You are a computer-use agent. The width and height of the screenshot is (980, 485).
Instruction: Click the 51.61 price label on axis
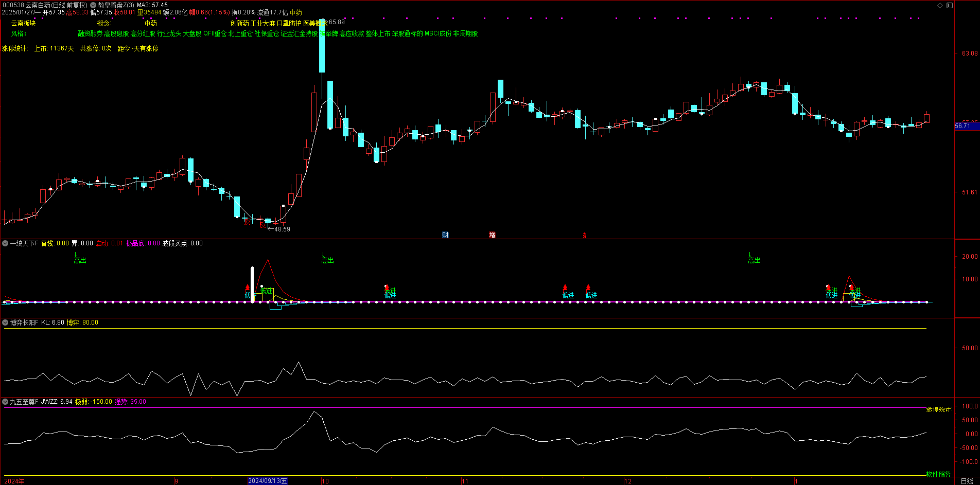pos(970,192)
